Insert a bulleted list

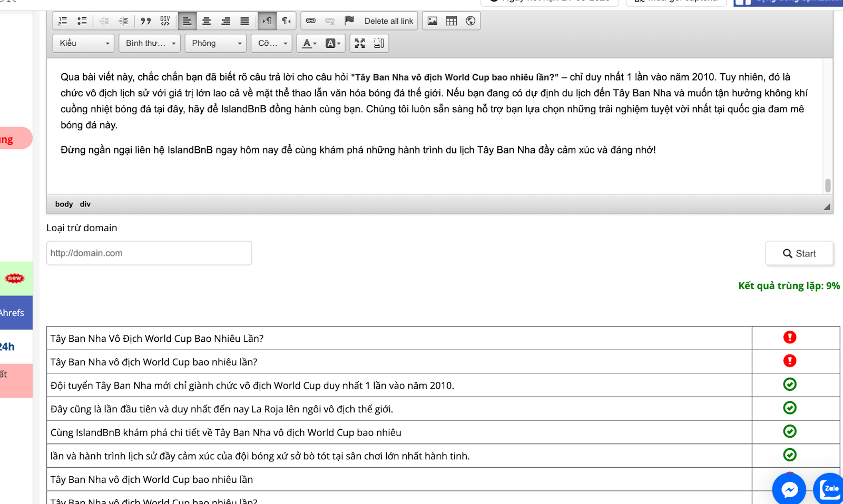82,21
